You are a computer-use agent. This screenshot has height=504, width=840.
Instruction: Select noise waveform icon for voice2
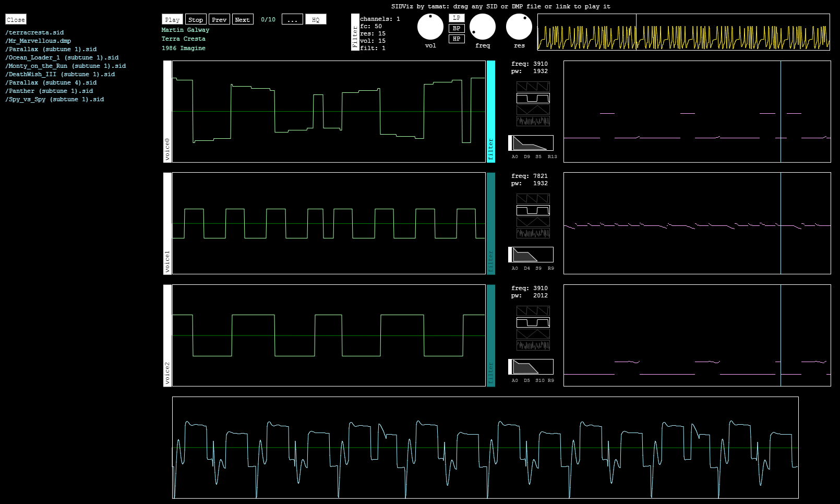[x=533, y=345]
